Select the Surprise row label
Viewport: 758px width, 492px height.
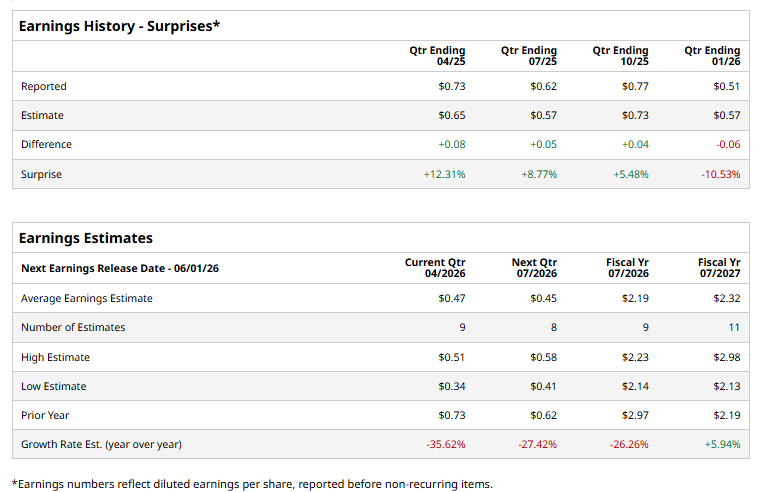click(x=41, y=174)
